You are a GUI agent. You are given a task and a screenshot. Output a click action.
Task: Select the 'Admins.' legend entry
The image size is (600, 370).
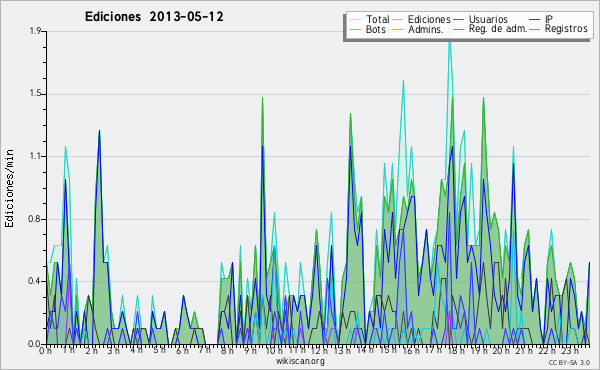[426, 29]
